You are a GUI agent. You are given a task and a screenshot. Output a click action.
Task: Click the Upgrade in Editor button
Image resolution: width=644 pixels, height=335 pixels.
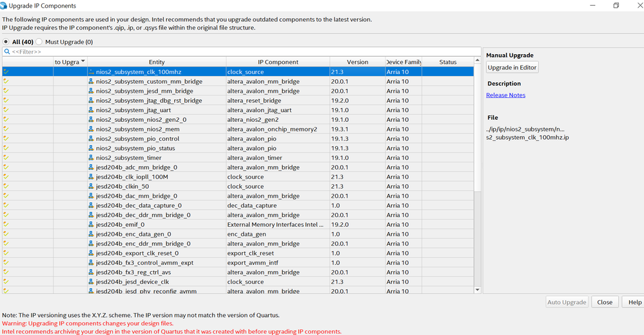click(512, 68)
